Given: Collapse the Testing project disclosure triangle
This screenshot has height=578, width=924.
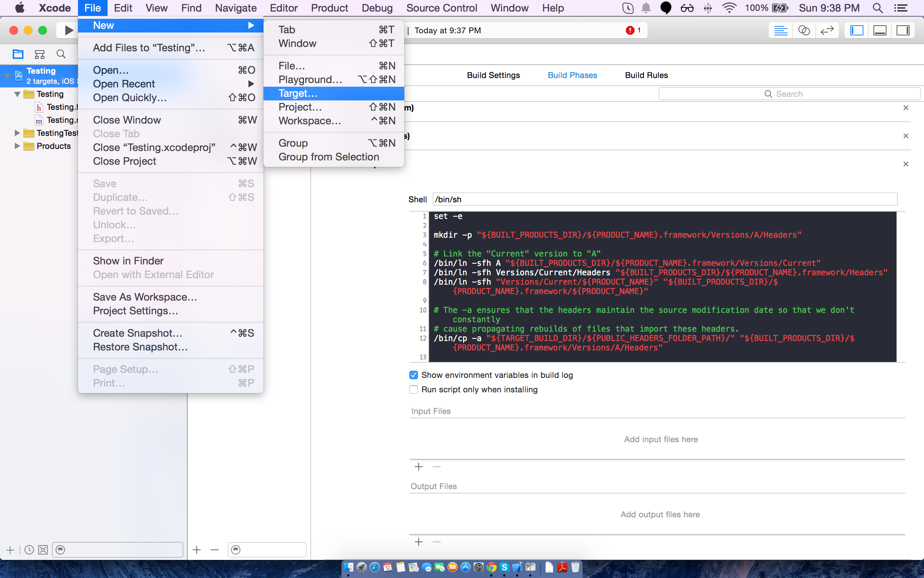Looking at the screenshot, I should (x=7, y=76).
